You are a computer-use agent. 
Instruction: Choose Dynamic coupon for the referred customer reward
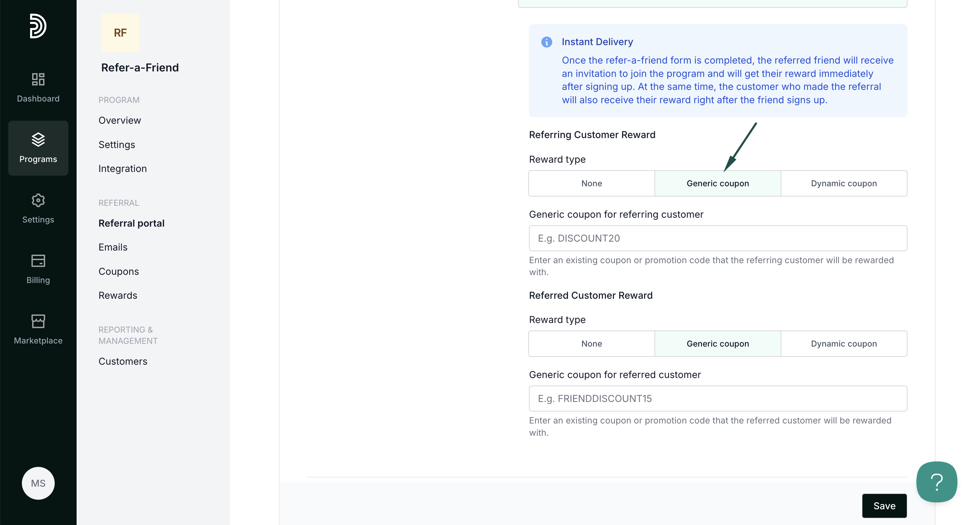coord(844,344)
